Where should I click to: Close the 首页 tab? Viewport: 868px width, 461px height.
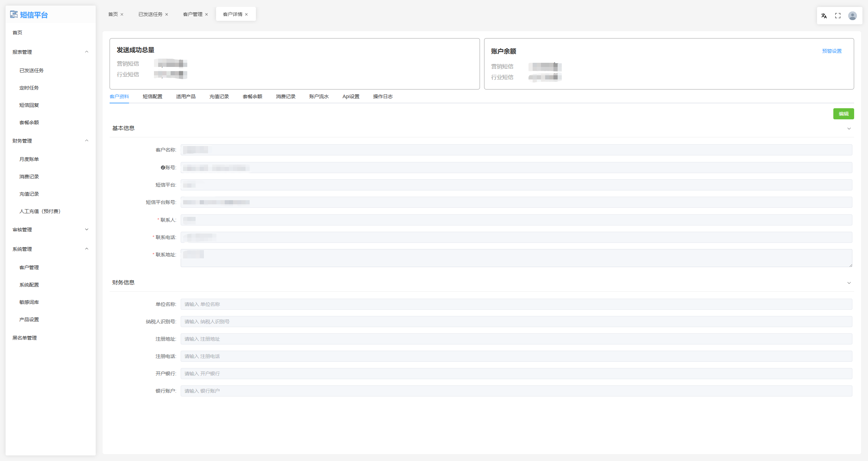click(x=122, y=15)
